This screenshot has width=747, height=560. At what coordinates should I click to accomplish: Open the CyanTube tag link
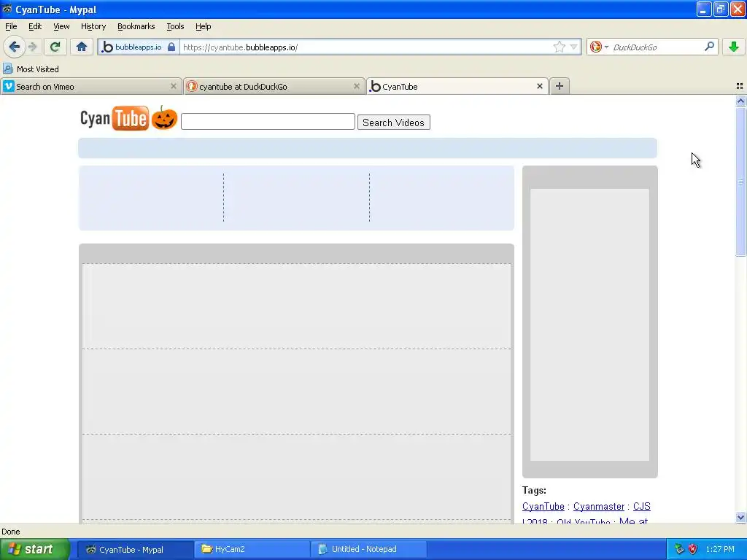coord(543,506)
